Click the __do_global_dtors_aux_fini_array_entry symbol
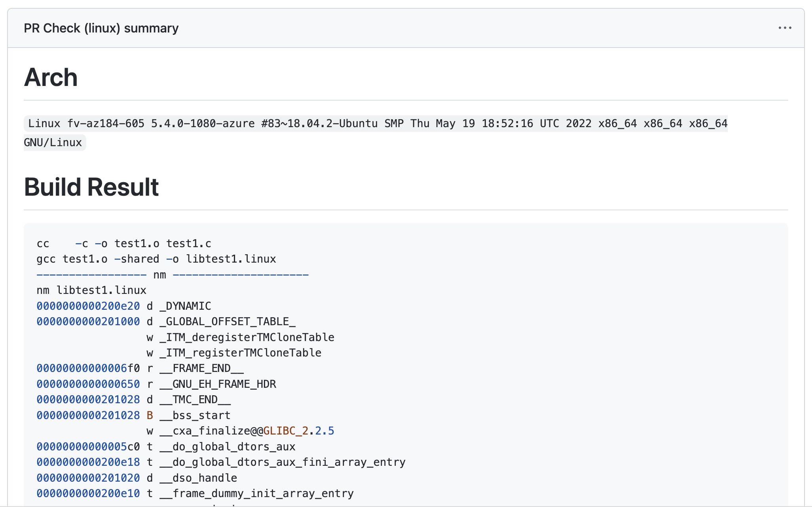The height and width of the screenshot is (507, 812). 282,462
